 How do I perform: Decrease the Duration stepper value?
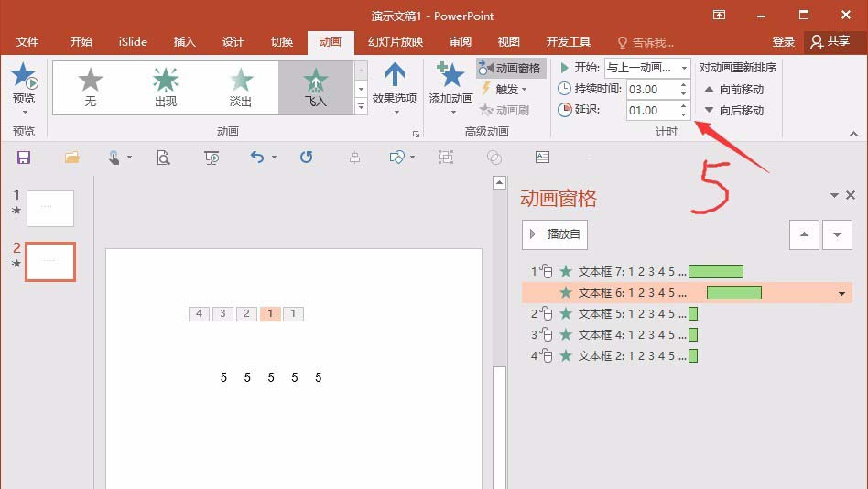tap(684, 93)
